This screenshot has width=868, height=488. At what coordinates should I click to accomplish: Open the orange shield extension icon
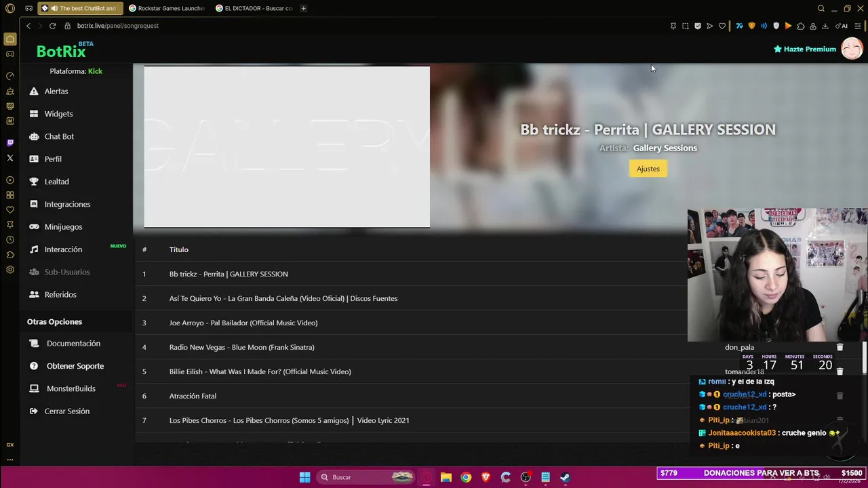pyautogui.click(x=751, y=26)
